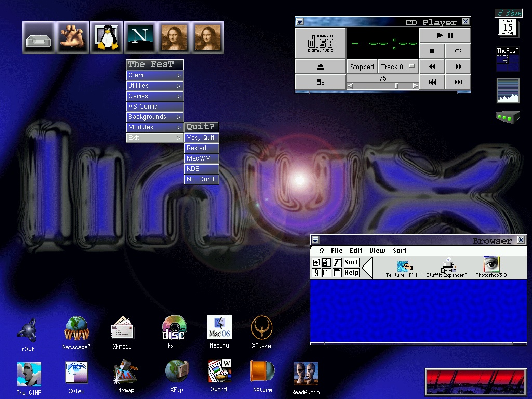Viewport: 532px width, 399px height.
Task: Open the Photoshop3.0 eye icon in Browser
Action: pos(491,264)
